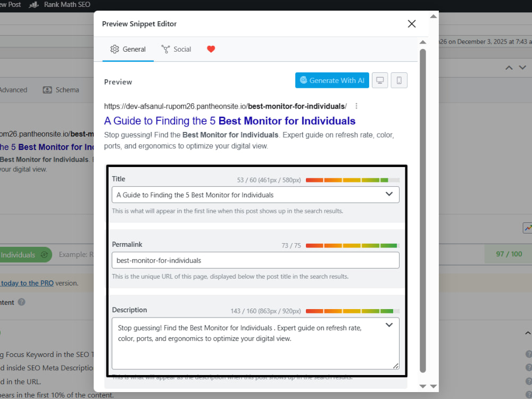Image resolution: width=532 pixels, height=399 pixels.
Task: Close the Preview Snippet Editor dialog
Action: tap(412, 24)
